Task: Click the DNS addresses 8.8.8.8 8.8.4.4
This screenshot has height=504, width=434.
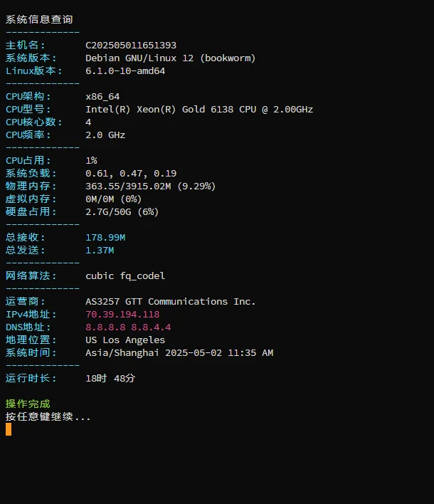Action: [128, 327]
